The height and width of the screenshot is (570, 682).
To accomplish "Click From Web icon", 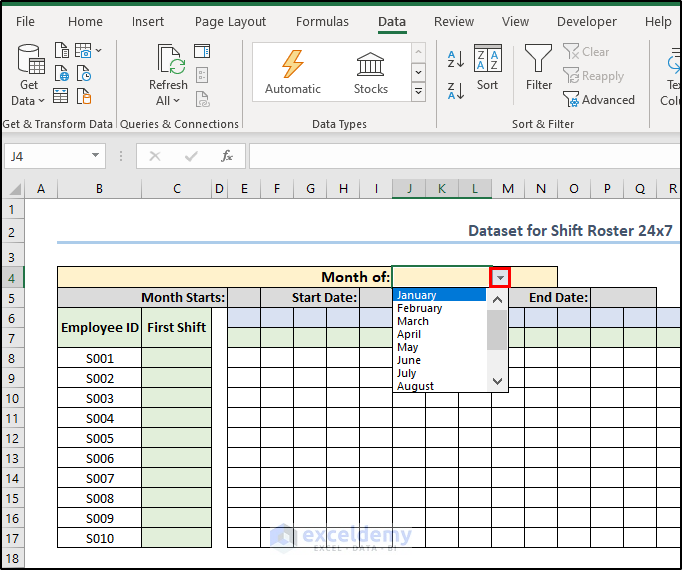I will click(61, 74).
